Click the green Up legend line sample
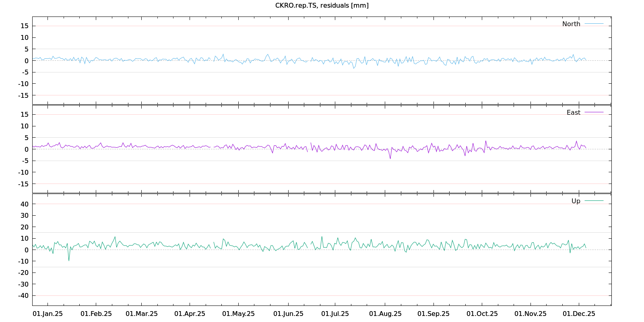 594,201
